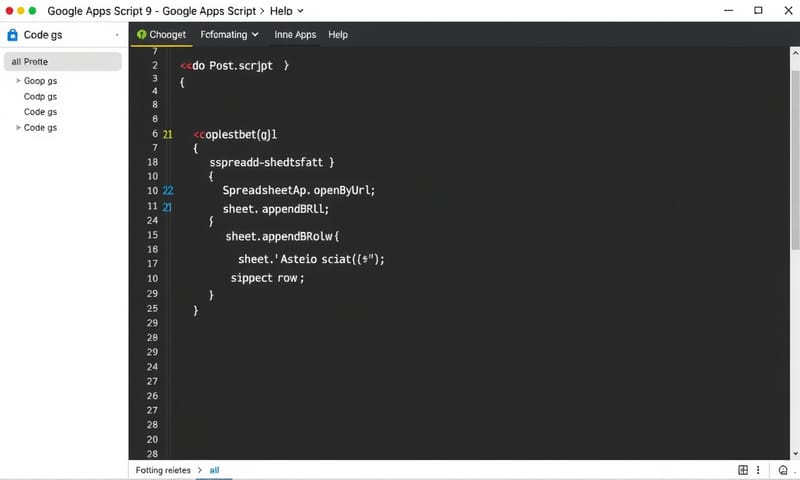This screenshot has width=800, height=480.
Task: Click the green traffic-light dot in title bar
Action: click(x=32, y=11)
